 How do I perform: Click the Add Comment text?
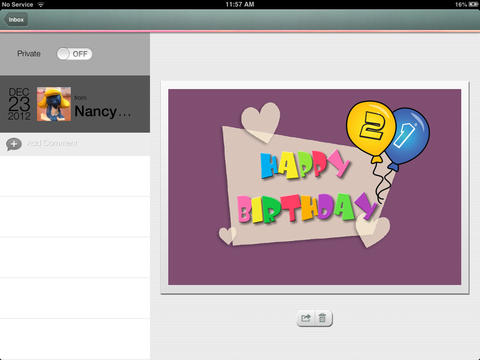click(x=52, y=143)
